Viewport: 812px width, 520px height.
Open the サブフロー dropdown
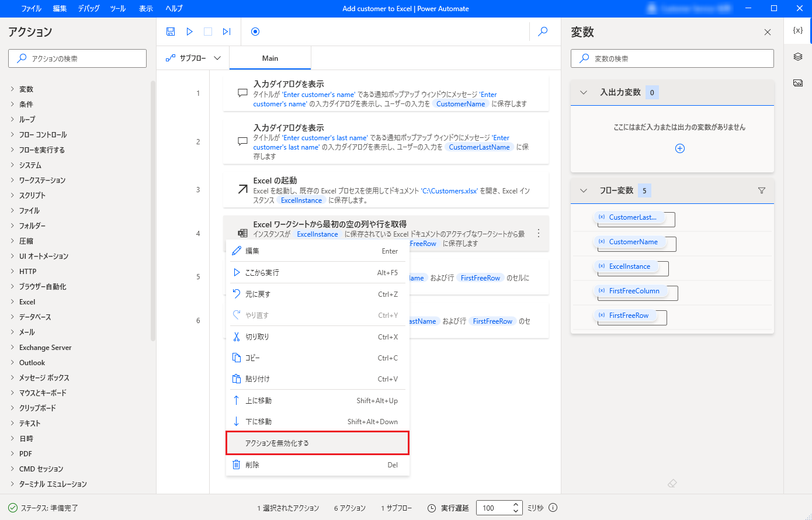point(194,58)
